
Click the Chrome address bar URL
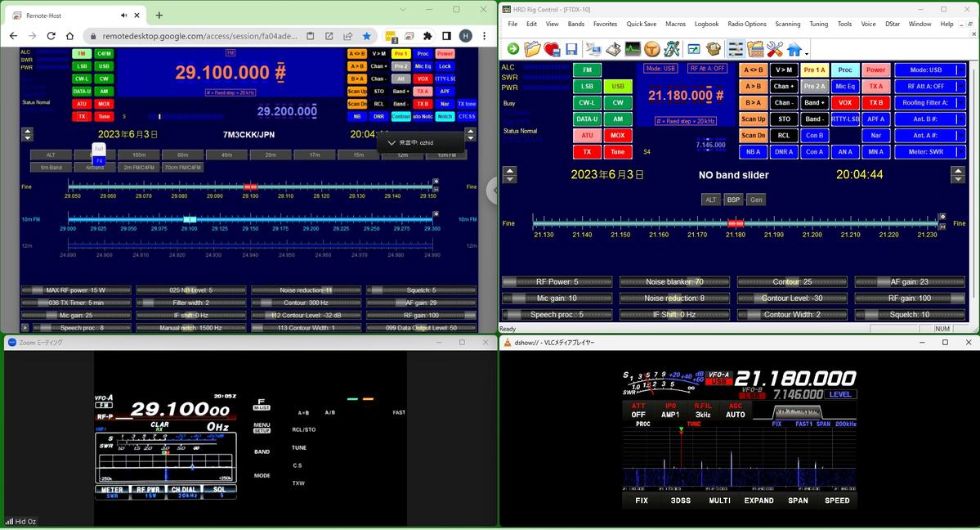(199, 36)
